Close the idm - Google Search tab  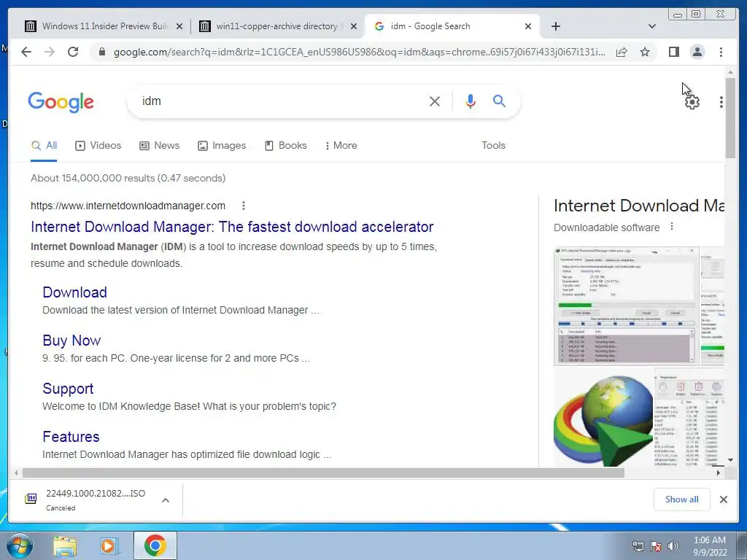[x=528, y=26]
